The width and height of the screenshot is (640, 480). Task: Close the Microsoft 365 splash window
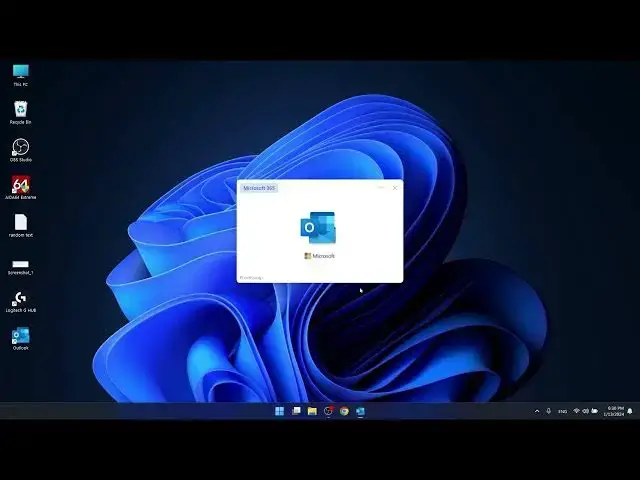pyautogui.click(x=395, y=188)
